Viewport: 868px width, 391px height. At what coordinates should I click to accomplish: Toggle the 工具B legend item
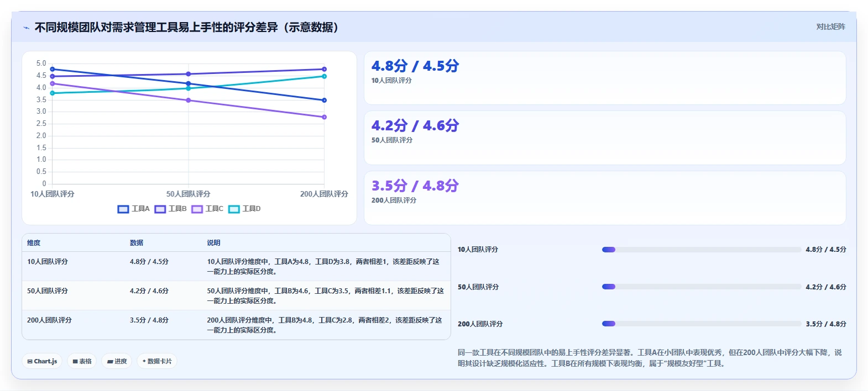(x=171, y=209)
